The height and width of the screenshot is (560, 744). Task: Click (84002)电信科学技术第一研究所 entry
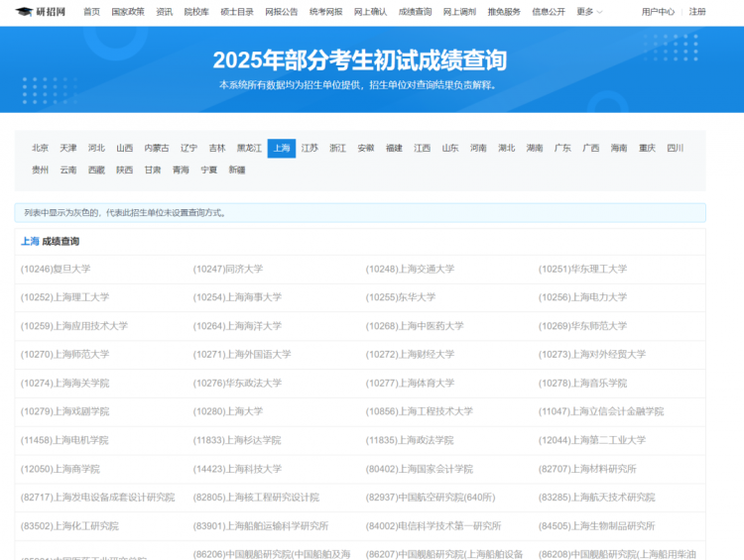tap(434, 526)
